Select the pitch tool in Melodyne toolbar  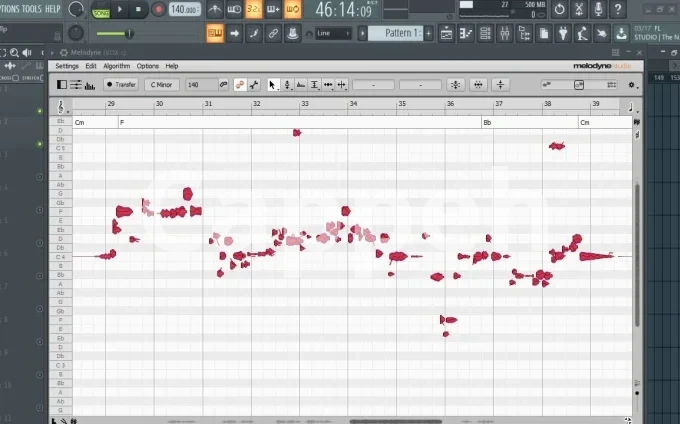(x=288, y=85)
